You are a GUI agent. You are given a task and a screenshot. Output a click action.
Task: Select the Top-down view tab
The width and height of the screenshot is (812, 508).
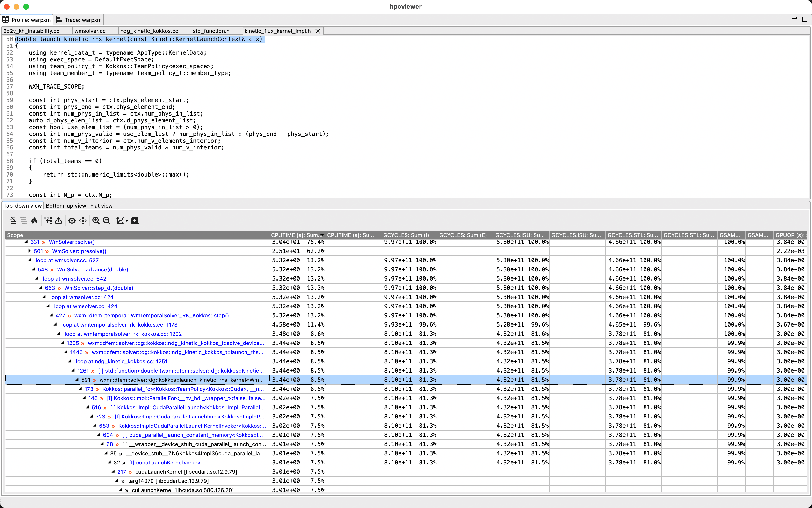pos(22,206)
